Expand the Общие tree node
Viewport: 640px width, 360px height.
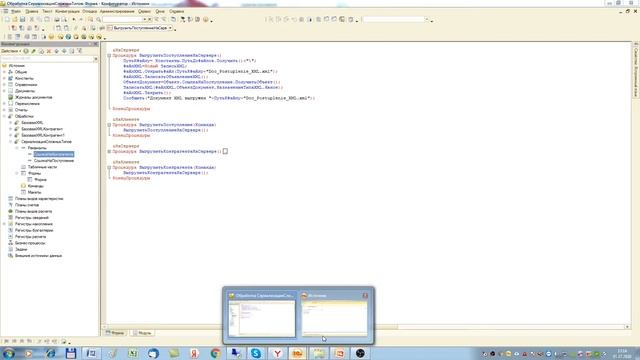tap(4, 72)
